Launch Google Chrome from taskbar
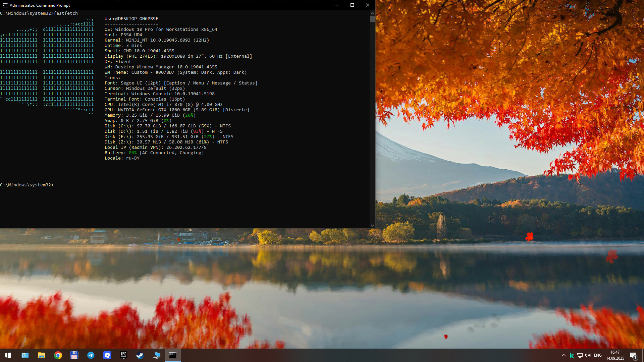The image size is (644, 362). (x=58, y=355)
